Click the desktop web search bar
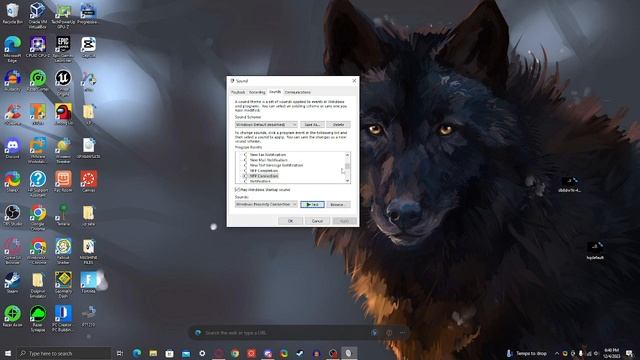This screenshot has width=640, height=360. click(x=299, y=333)
